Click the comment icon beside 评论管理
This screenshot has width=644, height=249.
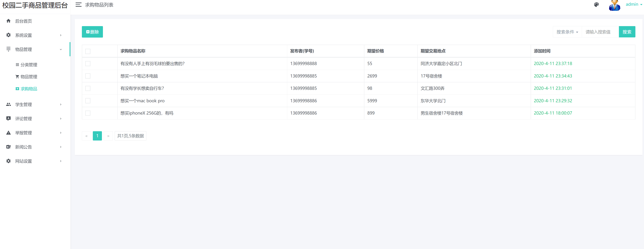[8, 118]
